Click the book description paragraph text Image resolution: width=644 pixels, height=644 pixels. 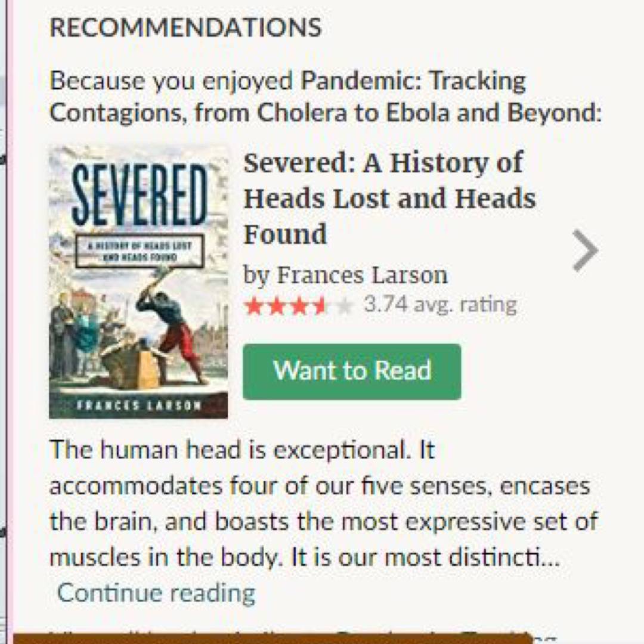click(322, 504)
